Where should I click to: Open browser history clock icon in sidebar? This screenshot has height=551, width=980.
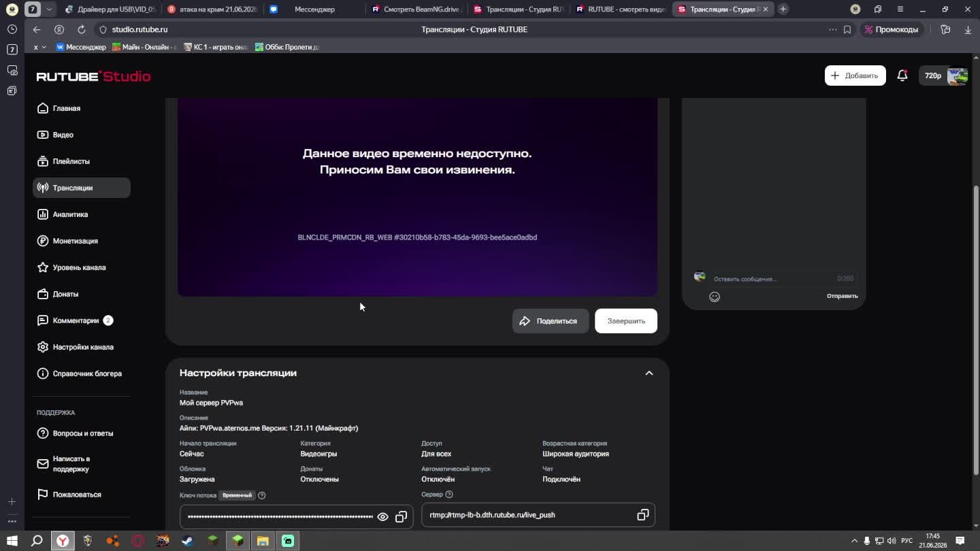[x=12, y=29]
